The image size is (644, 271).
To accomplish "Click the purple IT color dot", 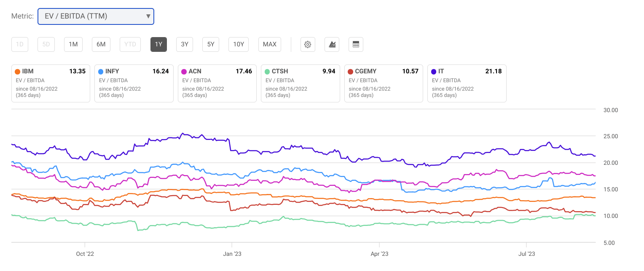I will (x=434, y=72).
